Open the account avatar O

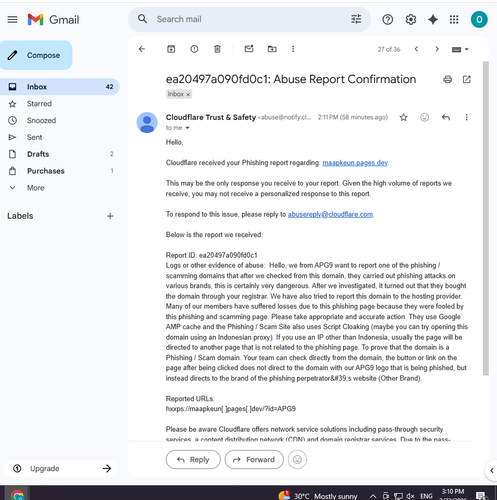click(x=479, y=20)
